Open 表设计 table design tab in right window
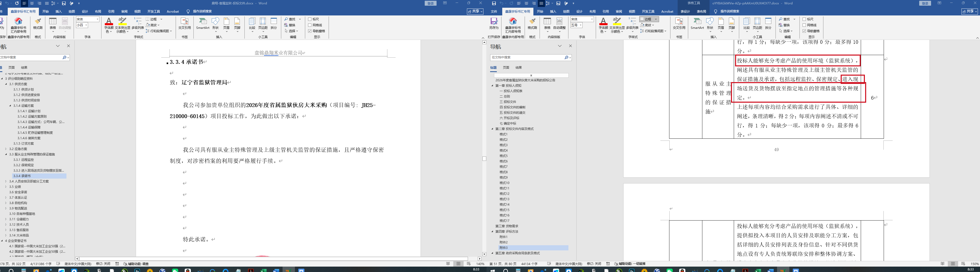 [x=685, y=12]
